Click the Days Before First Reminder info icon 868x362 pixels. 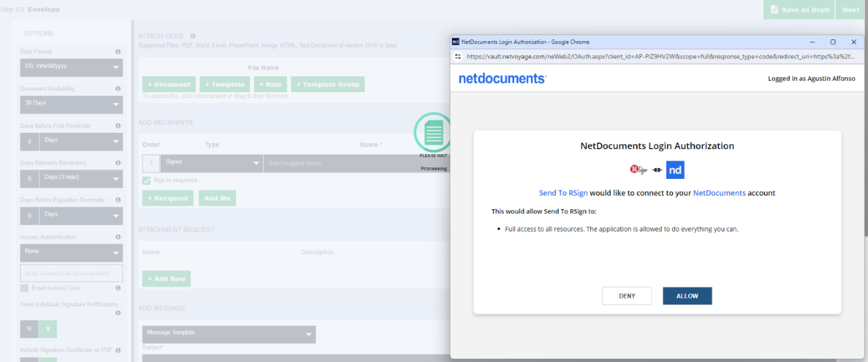pos(118,126)
